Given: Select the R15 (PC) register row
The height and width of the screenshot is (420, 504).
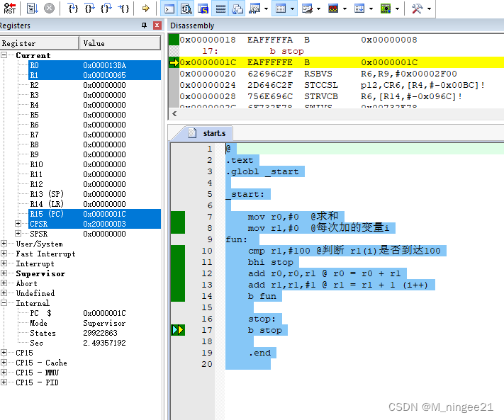Looking at the screenshot, I should (94, 214).
